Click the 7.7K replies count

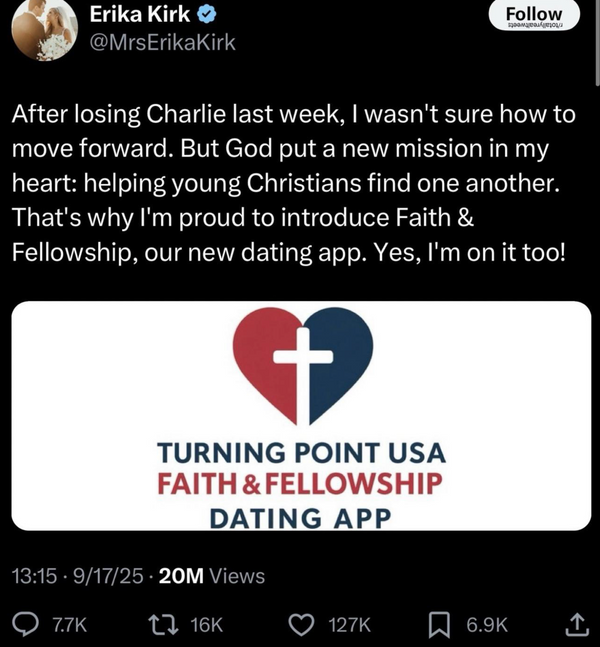pyautogui.click(x=69, y=625)
